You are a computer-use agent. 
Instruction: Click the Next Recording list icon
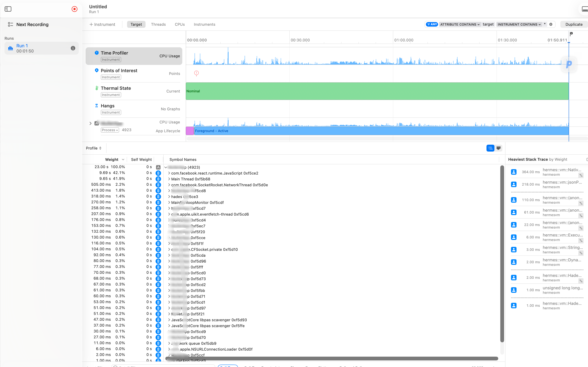[x=10, y=25]
